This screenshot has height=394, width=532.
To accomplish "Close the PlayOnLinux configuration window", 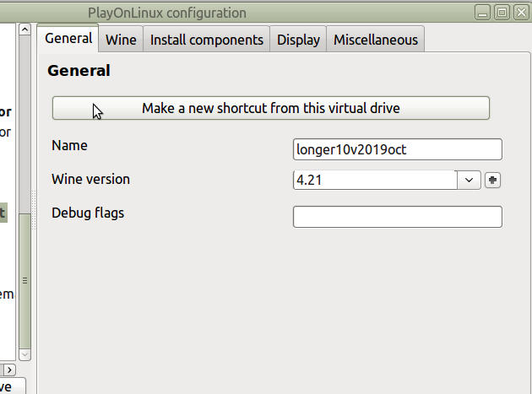I will tap(521, 13).
